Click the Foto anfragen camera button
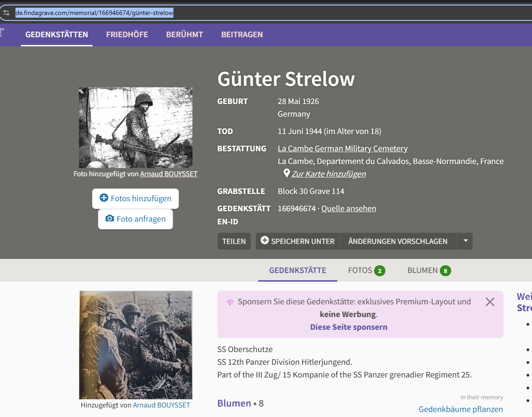 point(135,219)
